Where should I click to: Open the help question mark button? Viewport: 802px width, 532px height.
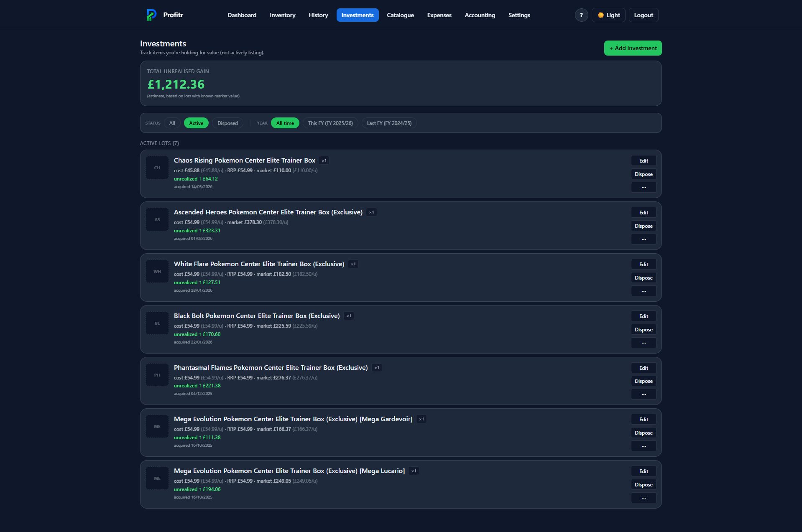coord(581,15)
